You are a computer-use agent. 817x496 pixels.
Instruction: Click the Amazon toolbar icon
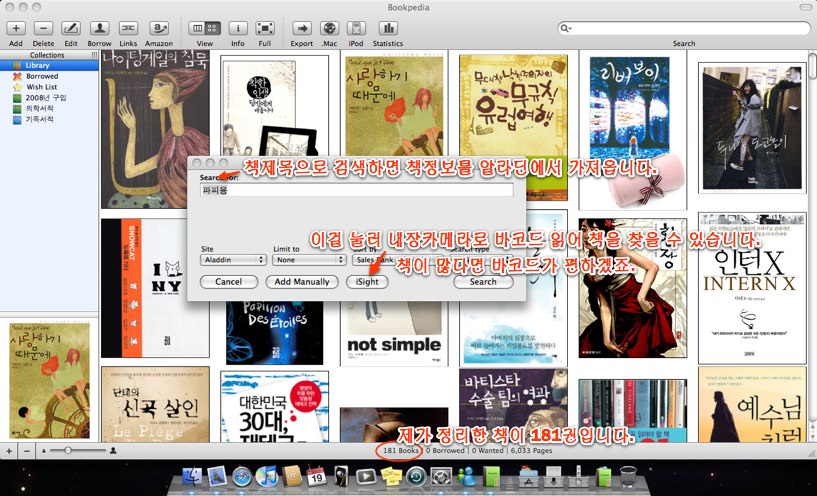click(158, 28)
